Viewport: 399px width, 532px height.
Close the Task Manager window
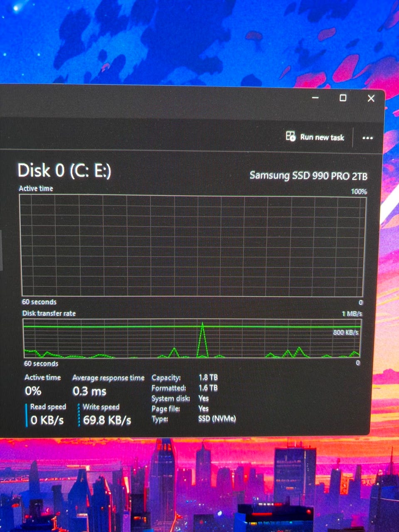tap(371, 98)
